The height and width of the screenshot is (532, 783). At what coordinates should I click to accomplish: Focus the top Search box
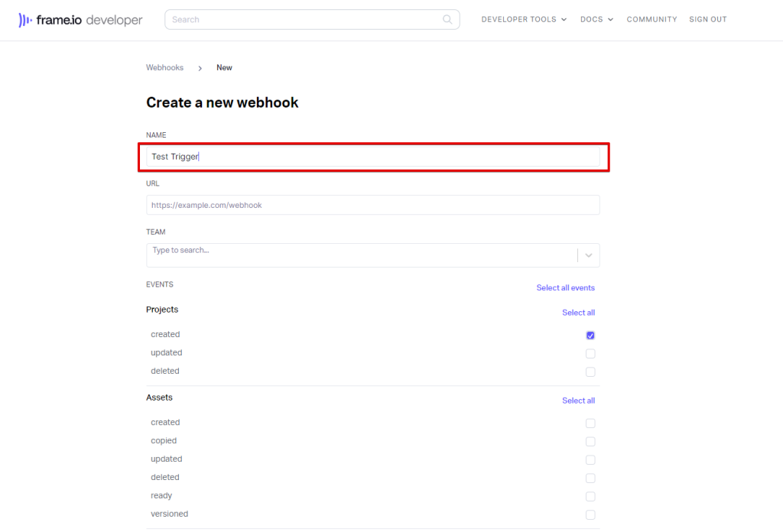click(x=306, y=20)
